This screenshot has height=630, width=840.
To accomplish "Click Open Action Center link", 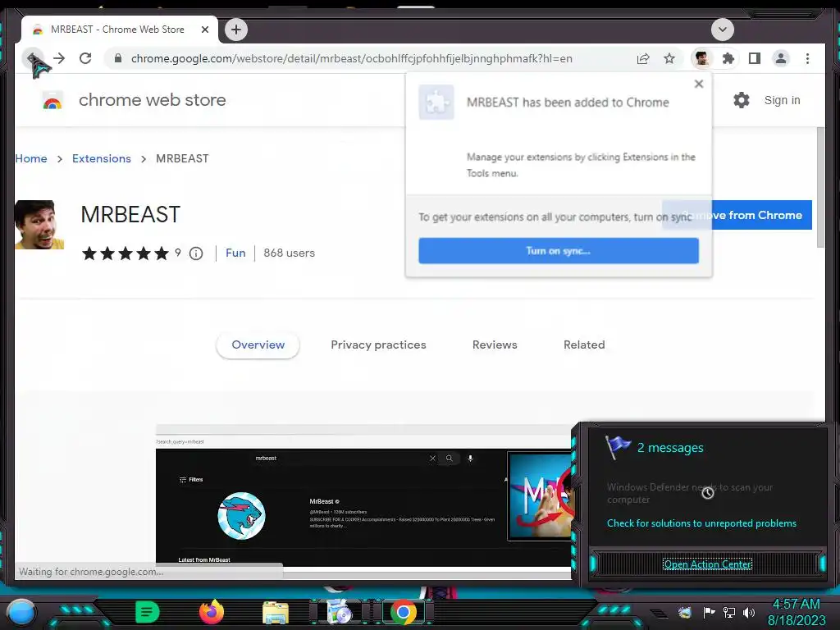I will [x=707, y=564].
